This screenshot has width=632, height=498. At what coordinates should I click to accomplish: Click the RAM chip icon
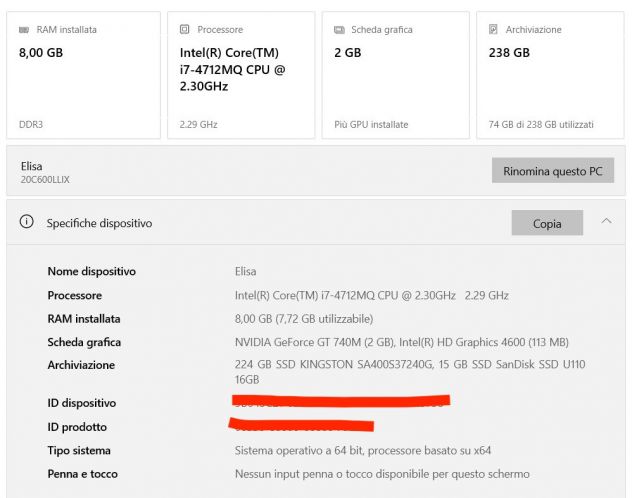[x=24, y=30]
